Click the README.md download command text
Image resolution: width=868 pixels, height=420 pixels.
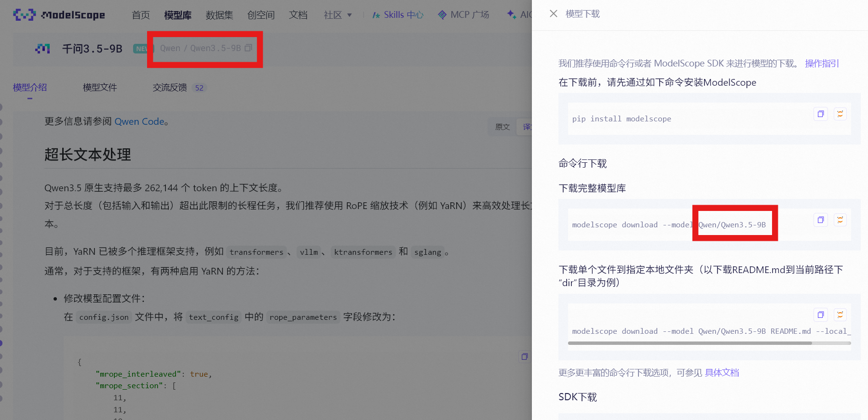(711, 331)
